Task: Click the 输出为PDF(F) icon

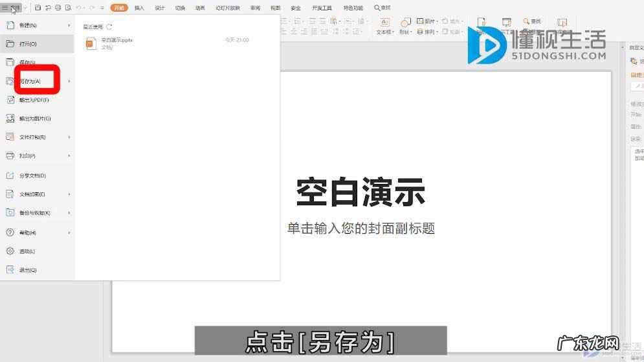Action: tap(10, 100)
